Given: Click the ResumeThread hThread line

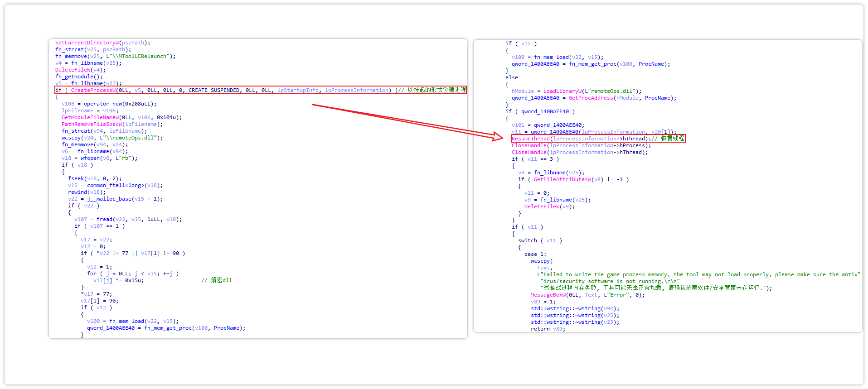Looking at the screenshot, I should (598, 139).
